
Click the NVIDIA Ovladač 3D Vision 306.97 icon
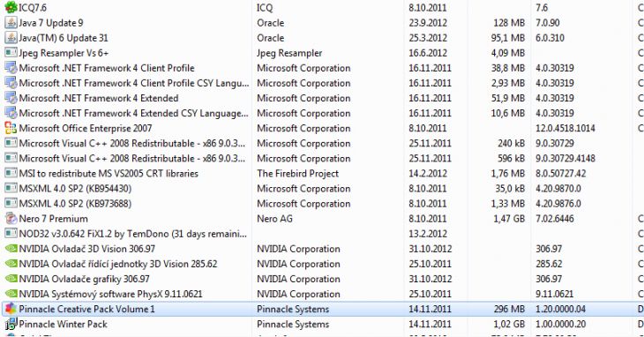point(11,249)
